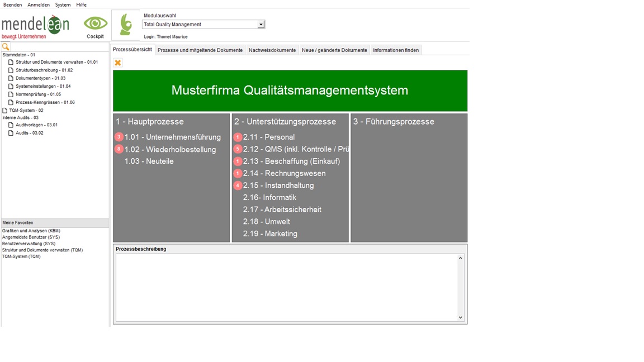Screen dimensions: 644x362
Task: Click the green Musterfirma Qualitätsmanagementsystem banner
Action: tap(290, 90)
